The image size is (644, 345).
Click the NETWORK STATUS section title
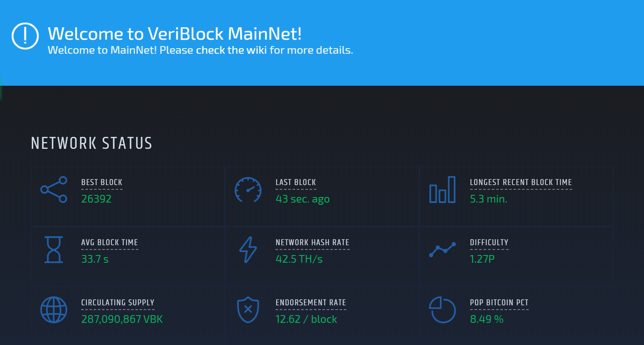(x=92, y=143)
